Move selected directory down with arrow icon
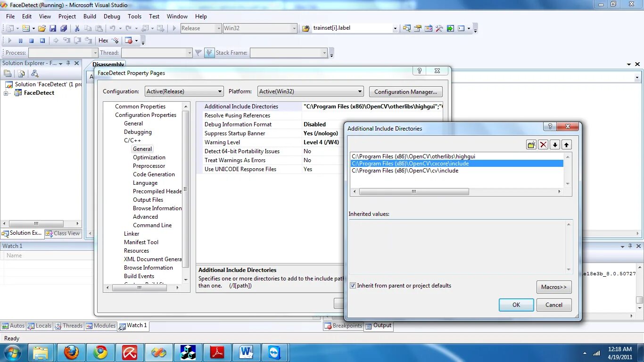Screen dimensions: 644x362 click(x=555, y=145)
